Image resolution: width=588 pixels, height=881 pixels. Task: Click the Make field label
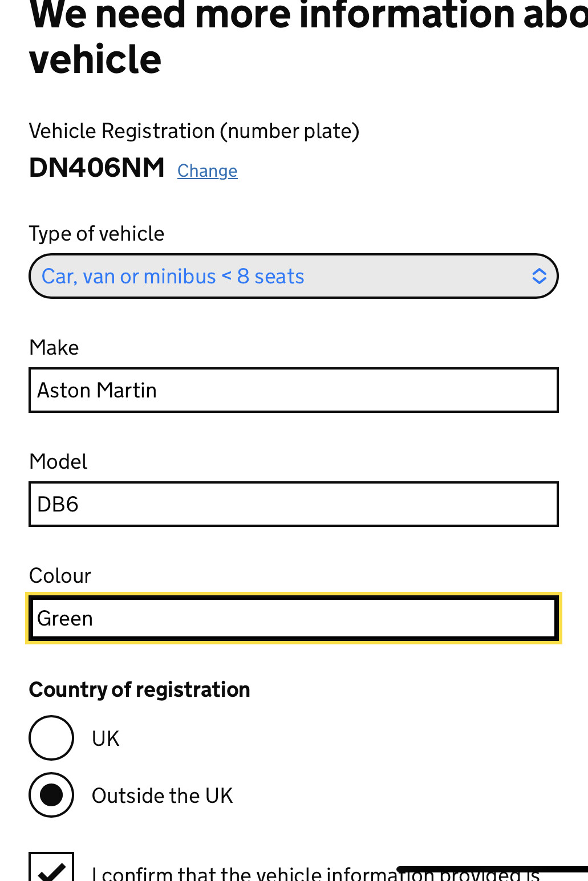click(x=54, y=348)
